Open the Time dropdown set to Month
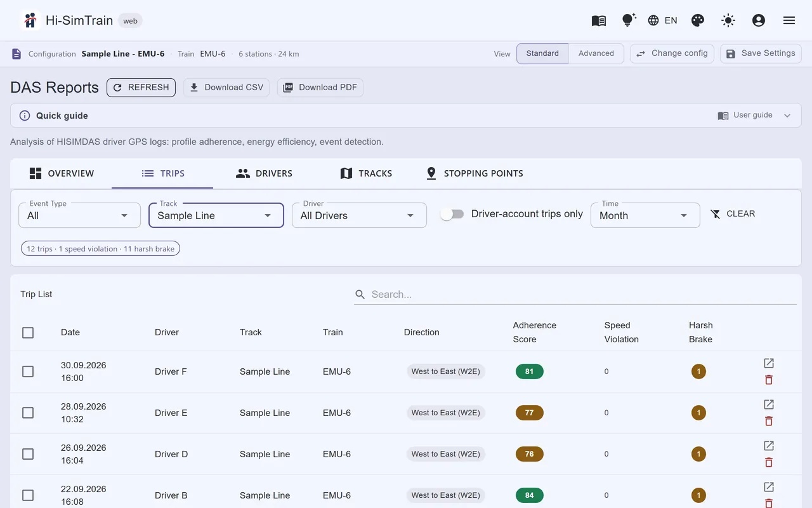Viewport: 812px width, 508px height. [x=645, y=215]
